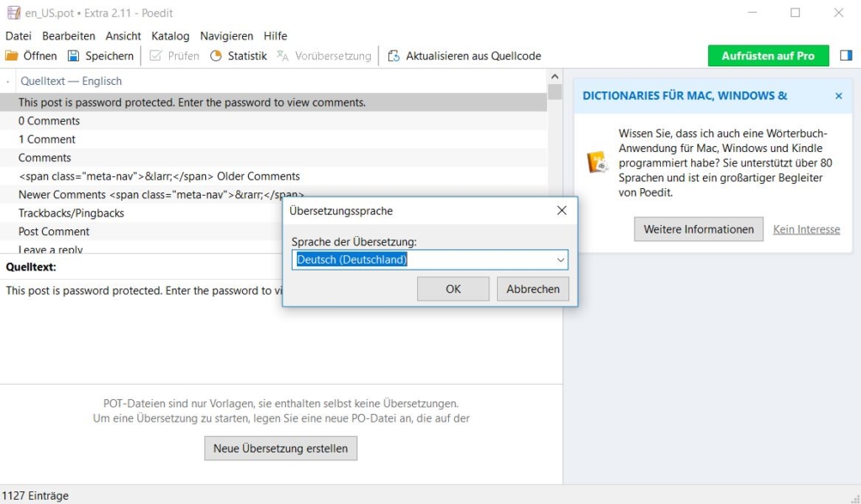
Task: Select the 'Comments' row
Action: (x=273, y=158)
